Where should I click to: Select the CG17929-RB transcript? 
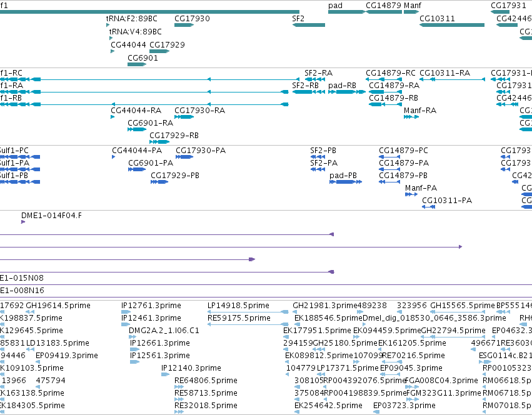(159, 142)
